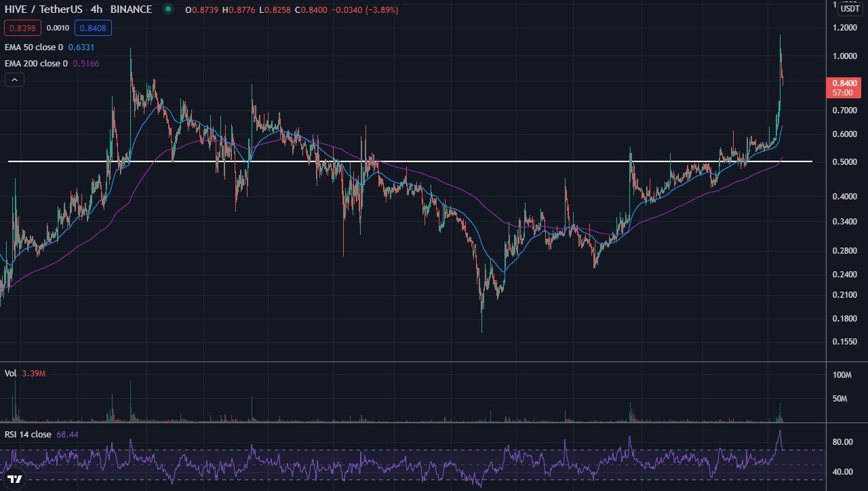Click the 0.6000 price axis label
Image resolution: width=868 pixels, height=491 pixels.
tap(844, 134)
